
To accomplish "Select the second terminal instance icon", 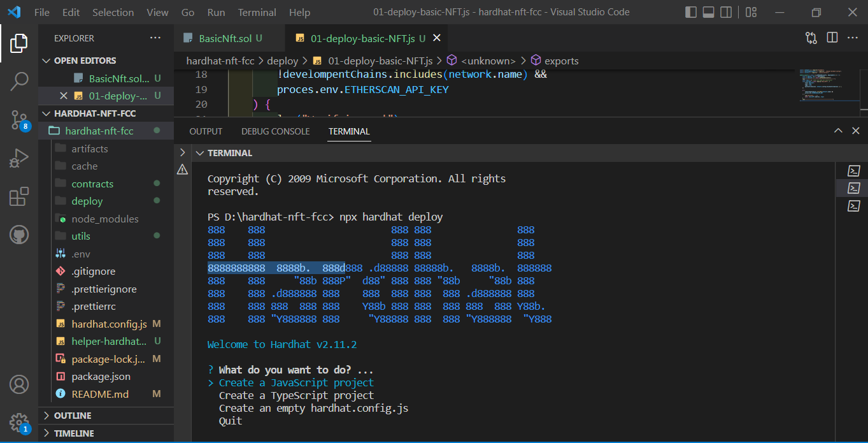I will coord(853,188).
